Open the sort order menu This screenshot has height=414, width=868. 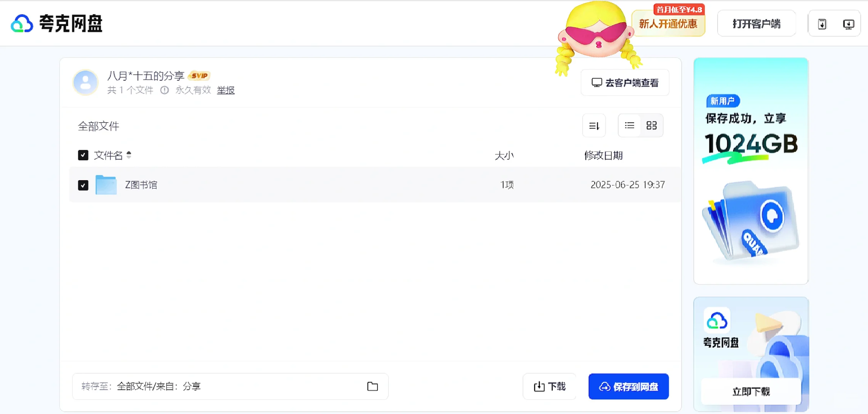tap(594, 126)
